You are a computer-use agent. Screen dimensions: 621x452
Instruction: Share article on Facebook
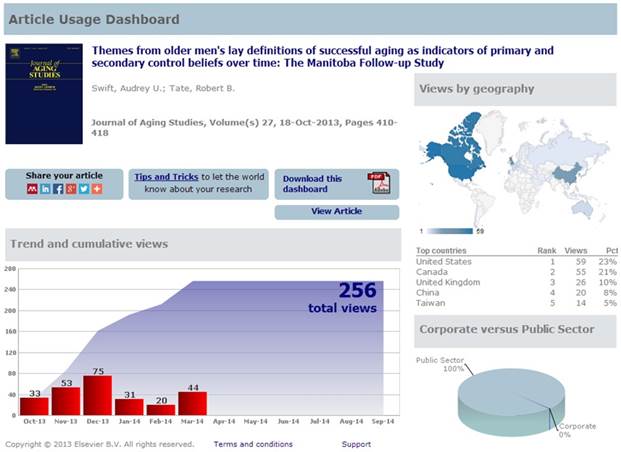(58, 189)
